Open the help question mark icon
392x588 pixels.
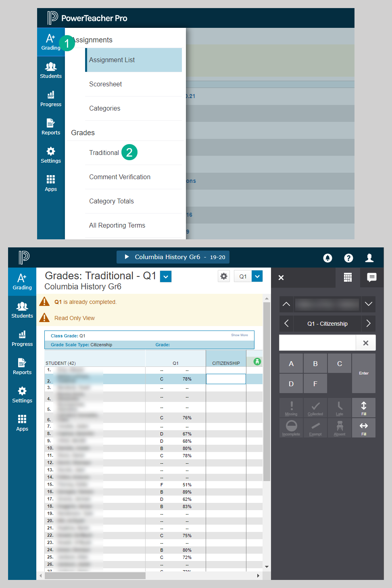[348, 258]
